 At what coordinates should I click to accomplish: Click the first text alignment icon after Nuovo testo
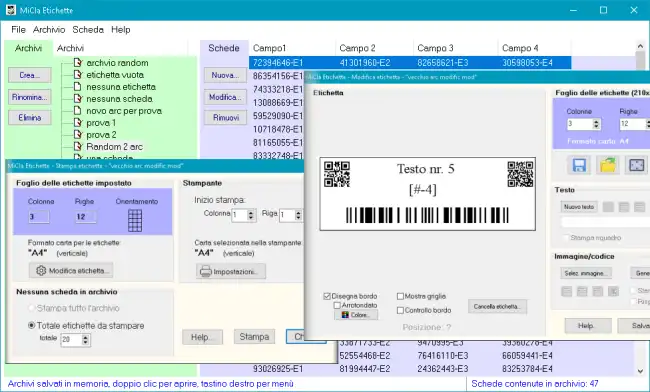pyautogui.click(x=608, y=207)
